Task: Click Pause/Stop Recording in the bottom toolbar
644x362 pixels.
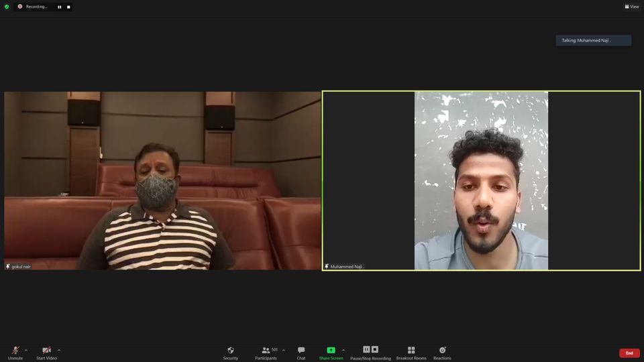Action: click(x=370, y=353)
